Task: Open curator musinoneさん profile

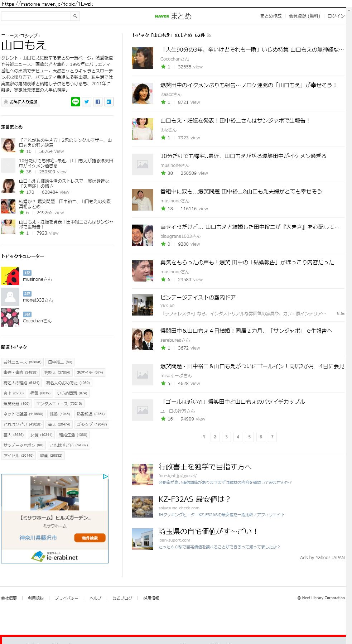Action: point(37,279)
